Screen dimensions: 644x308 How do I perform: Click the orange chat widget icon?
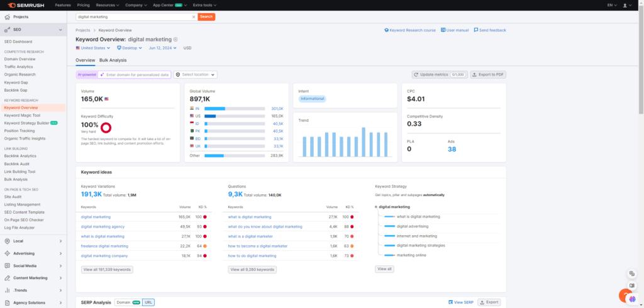click(626, 295)
